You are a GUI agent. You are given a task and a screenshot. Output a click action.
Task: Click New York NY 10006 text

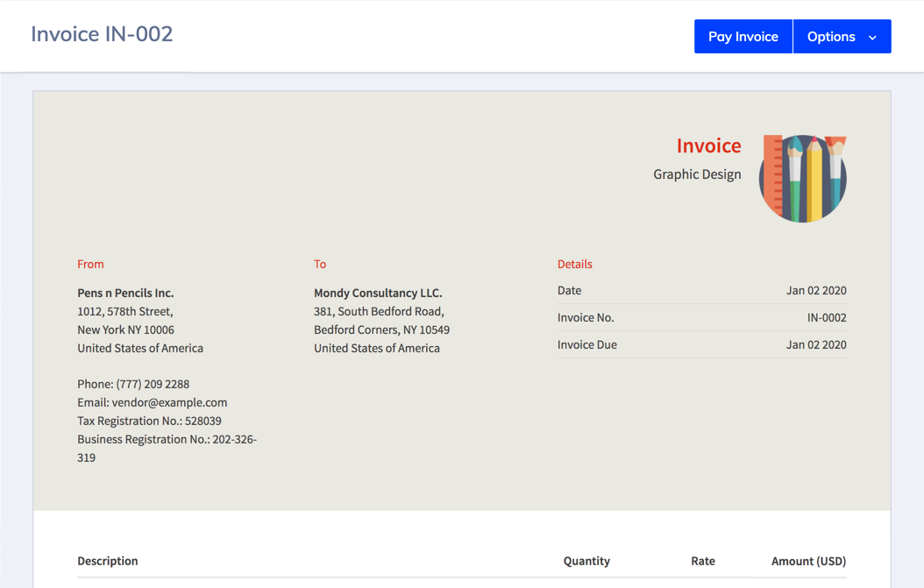(x=125, y=330)
